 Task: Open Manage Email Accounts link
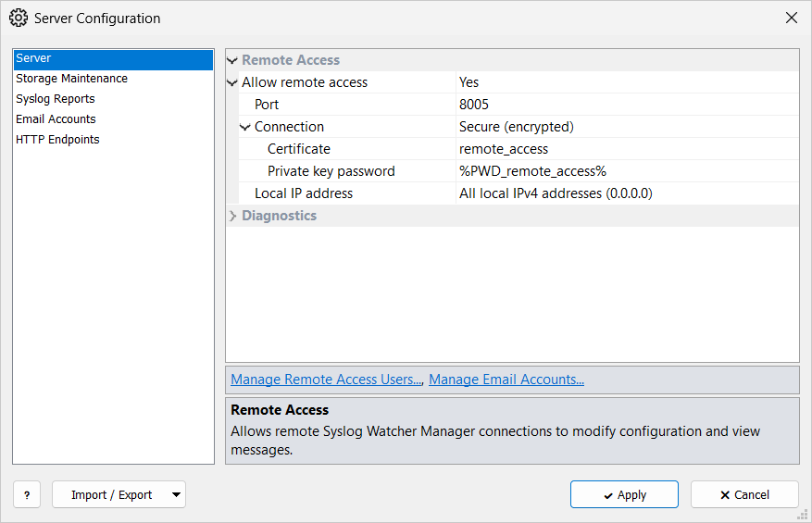tap(506, 380)
